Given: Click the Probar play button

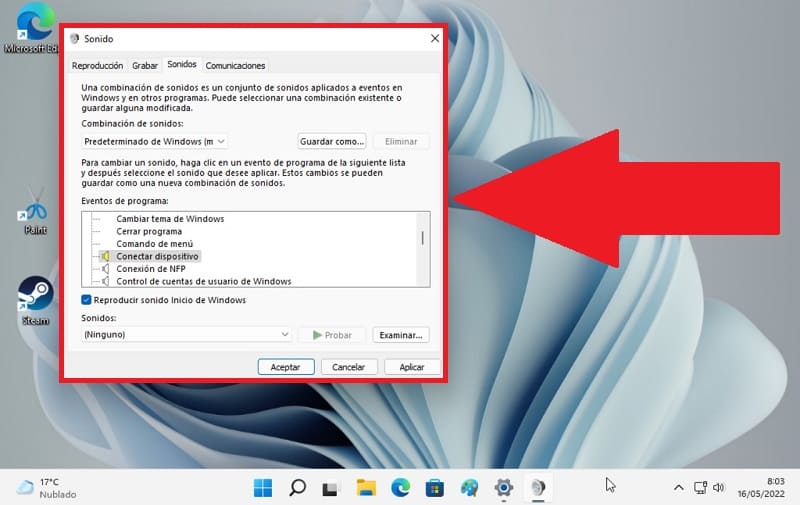Looking at the screenshot, I should pyautogui.click(x=332, y=335).
